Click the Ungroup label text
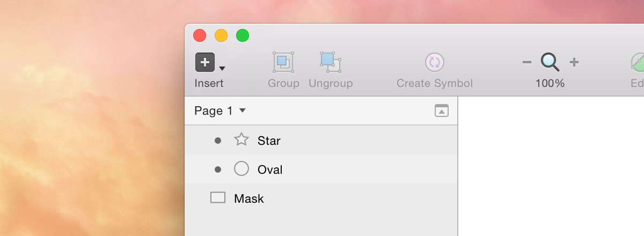This screenshot has height=236, width=644. tap(331, 83)
